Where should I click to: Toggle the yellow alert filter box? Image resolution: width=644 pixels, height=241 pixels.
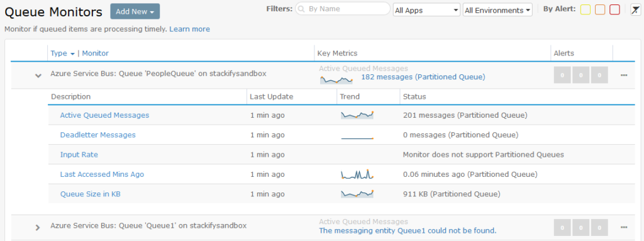(x=586, y=9)
